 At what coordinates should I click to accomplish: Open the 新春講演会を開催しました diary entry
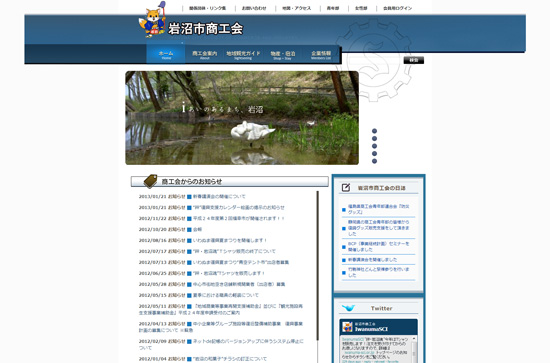coord(372,260)
